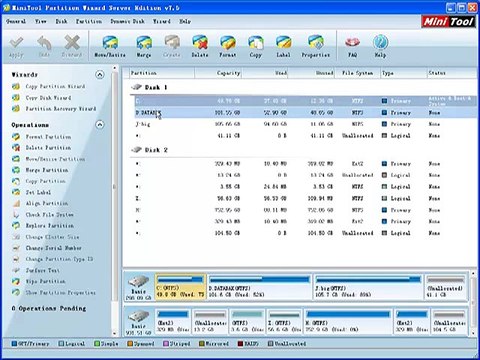The width and height of the screenshot is (480, 360).
Task: Click the Format toolbar icon
Action: (x=228, y=47)
